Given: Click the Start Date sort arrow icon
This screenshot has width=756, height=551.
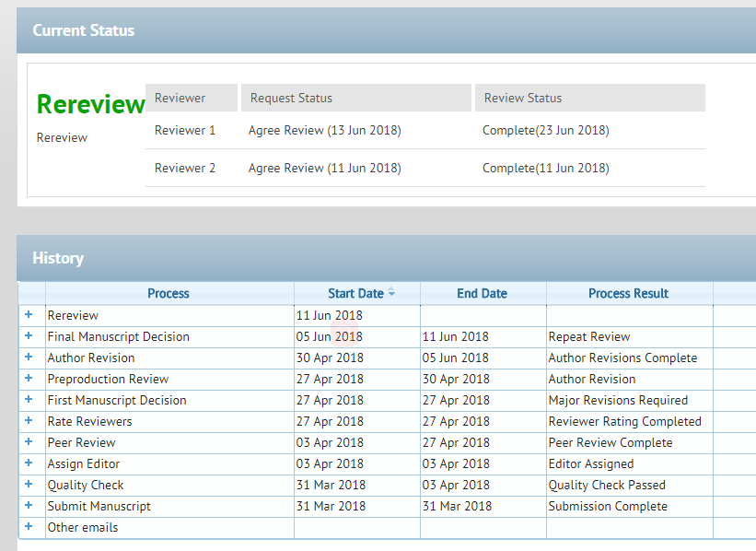Looking at the screenshot, I should 391,293.
